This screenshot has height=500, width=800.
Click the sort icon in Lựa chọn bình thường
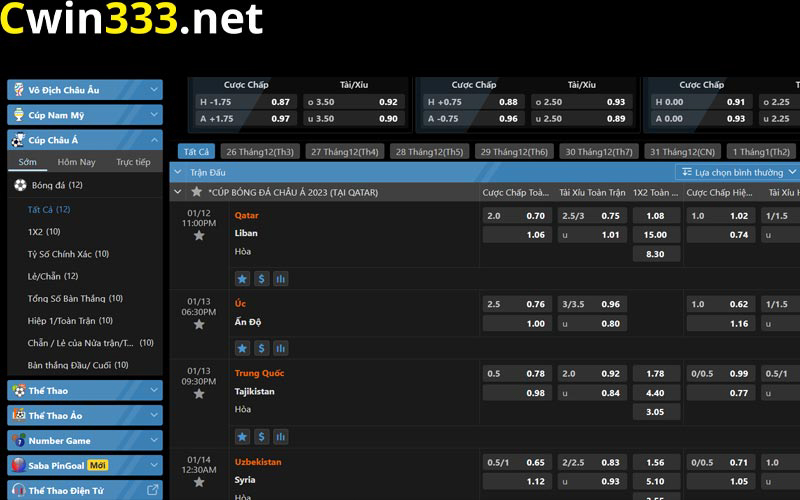click(687, 172)
